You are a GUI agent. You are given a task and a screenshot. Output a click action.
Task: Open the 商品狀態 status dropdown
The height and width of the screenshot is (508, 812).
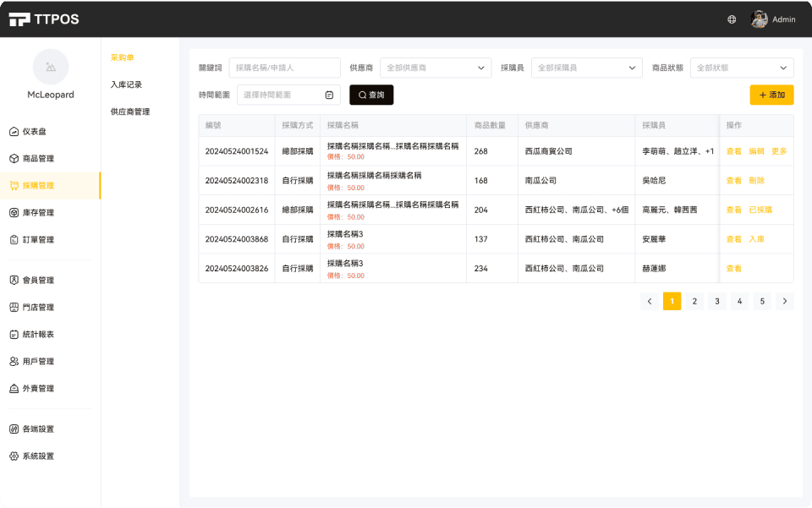(742, 68)
